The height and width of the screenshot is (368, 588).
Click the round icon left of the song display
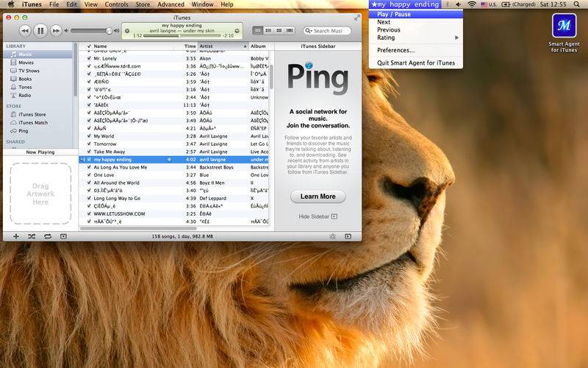126,31
